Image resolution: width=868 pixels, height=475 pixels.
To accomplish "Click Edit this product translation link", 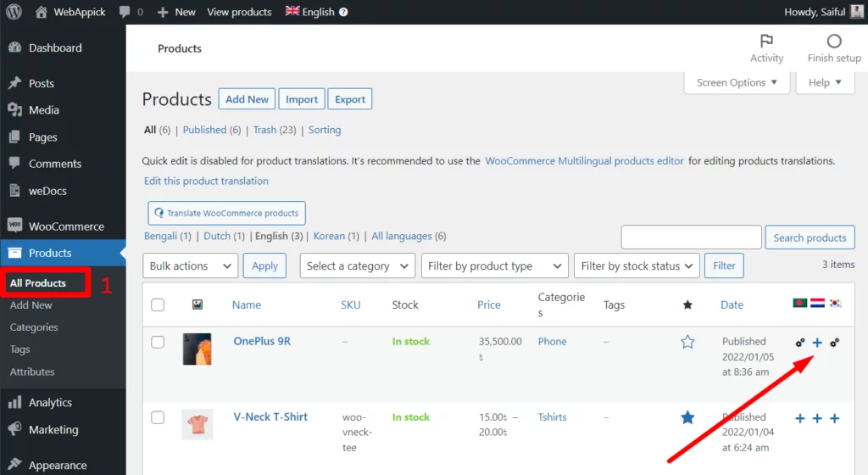I will pyautogui.click(x=206, y=181).
